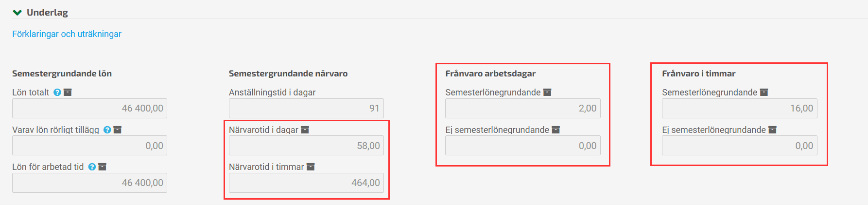Click help icon next to Lön totalt
The height and width of the screenshot is (205, 868).
click(57, 93)
